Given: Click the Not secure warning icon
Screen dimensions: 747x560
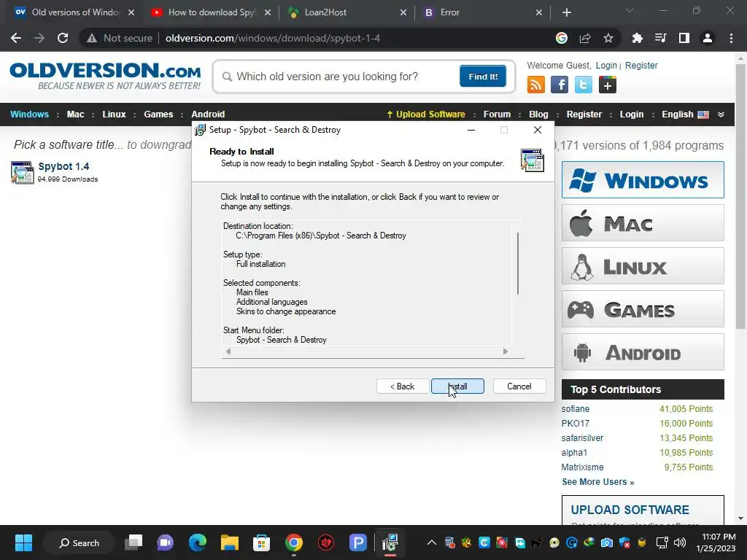Looking at the screenshot, I should click(92, 38).
